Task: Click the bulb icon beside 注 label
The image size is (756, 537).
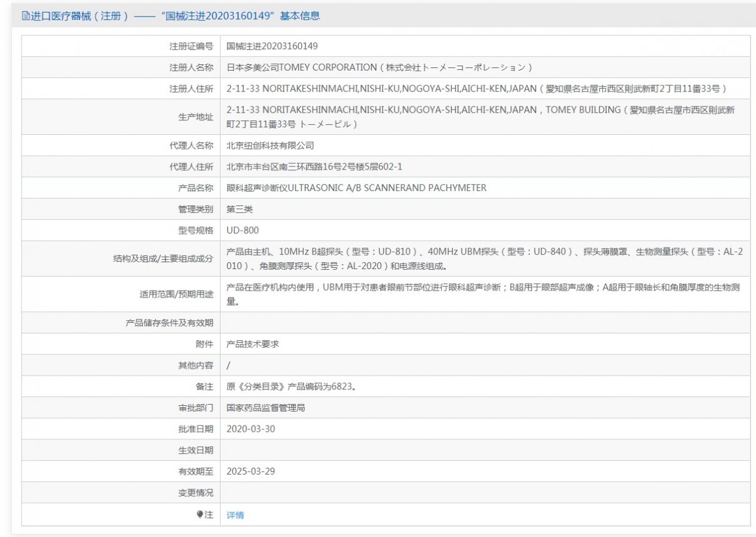Action: pyautogui.click(x=200, y=514)
